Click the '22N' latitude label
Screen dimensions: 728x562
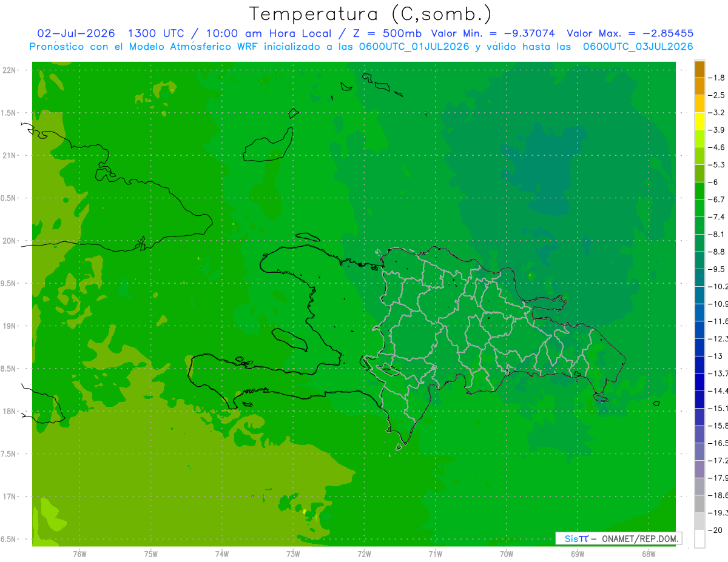click(x=9, y=70)
